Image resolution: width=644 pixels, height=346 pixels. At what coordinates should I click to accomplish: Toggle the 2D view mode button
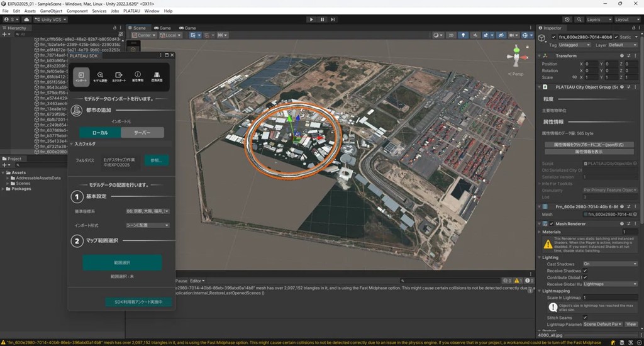[x=451, y=35]
